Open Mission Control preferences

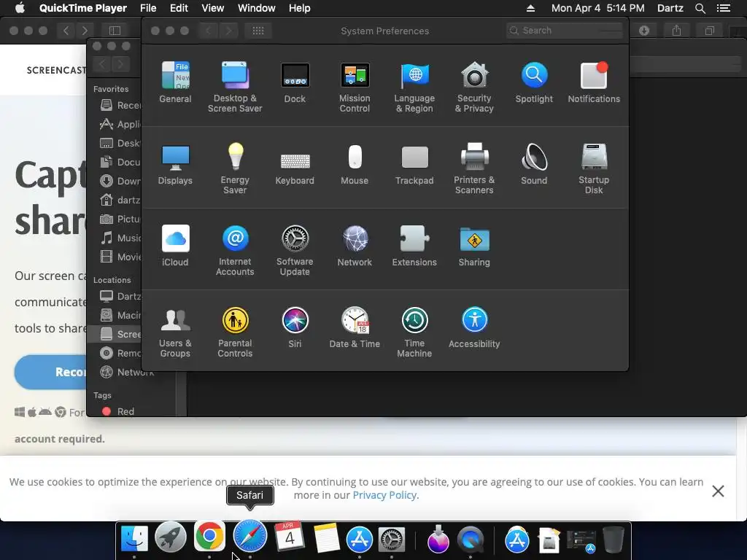point(355,86)
